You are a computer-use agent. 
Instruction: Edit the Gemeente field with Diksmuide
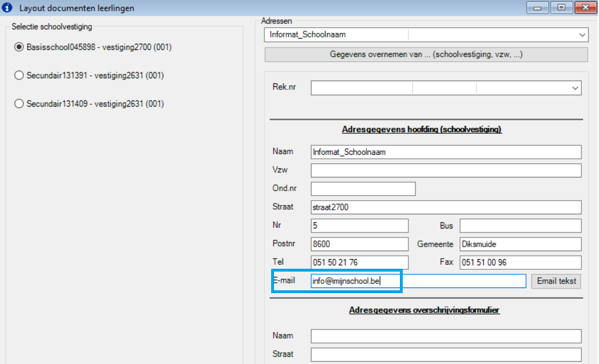[x=520, y=244]
